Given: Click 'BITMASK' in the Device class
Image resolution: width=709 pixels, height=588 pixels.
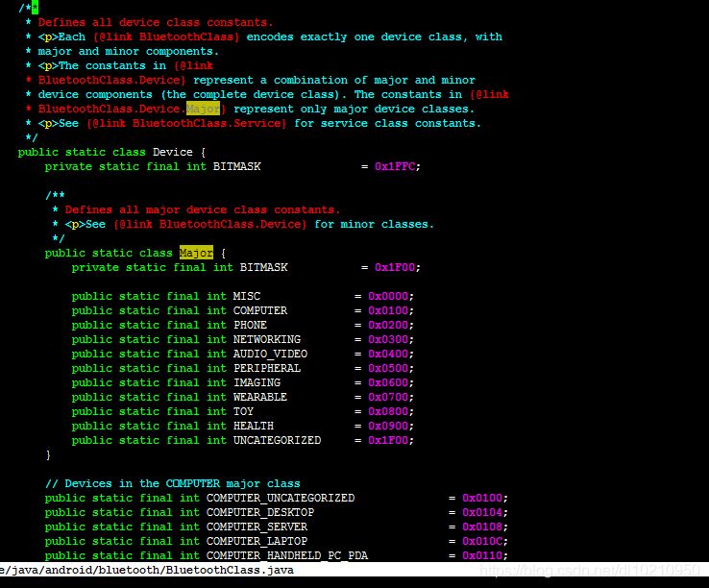Looking at the screenshot, I should 237,166.
